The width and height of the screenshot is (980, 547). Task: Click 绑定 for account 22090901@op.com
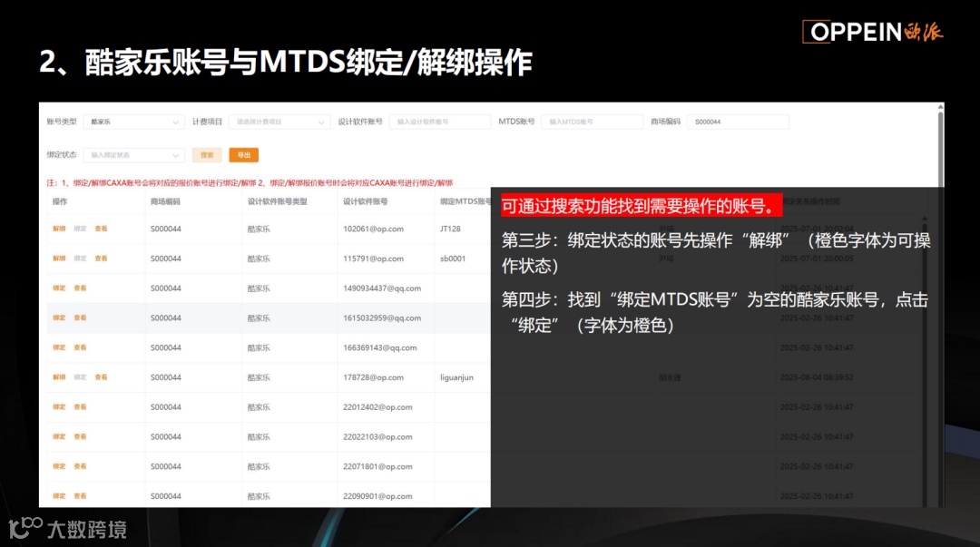click(x=59, y=495)
